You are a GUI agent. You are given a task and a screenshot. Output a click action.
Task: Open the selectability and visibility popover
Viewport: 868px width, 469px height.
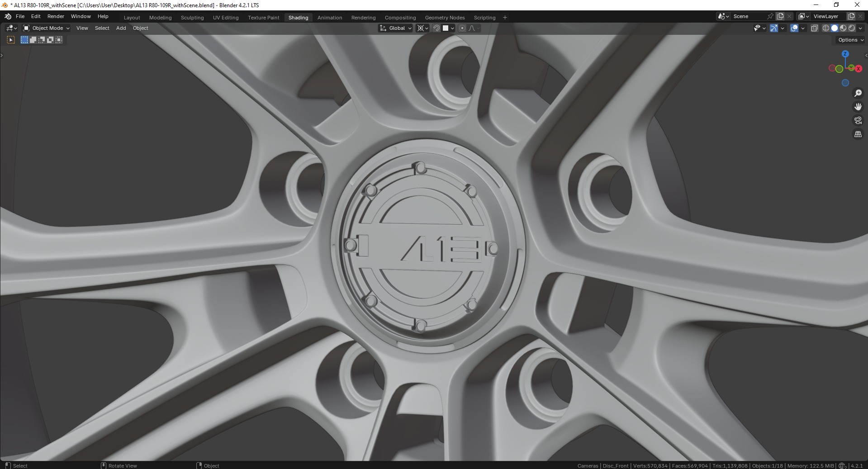point(759,28)
